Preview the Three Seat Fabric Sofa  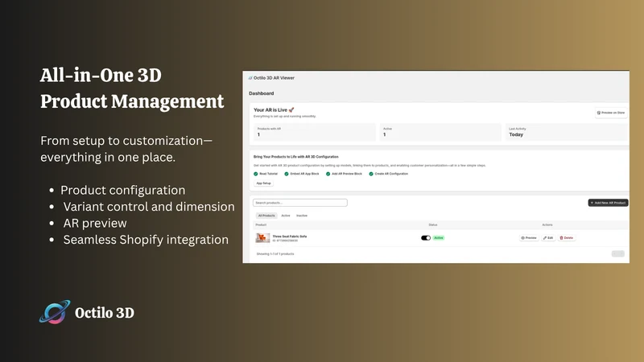[x=529, y=237]
